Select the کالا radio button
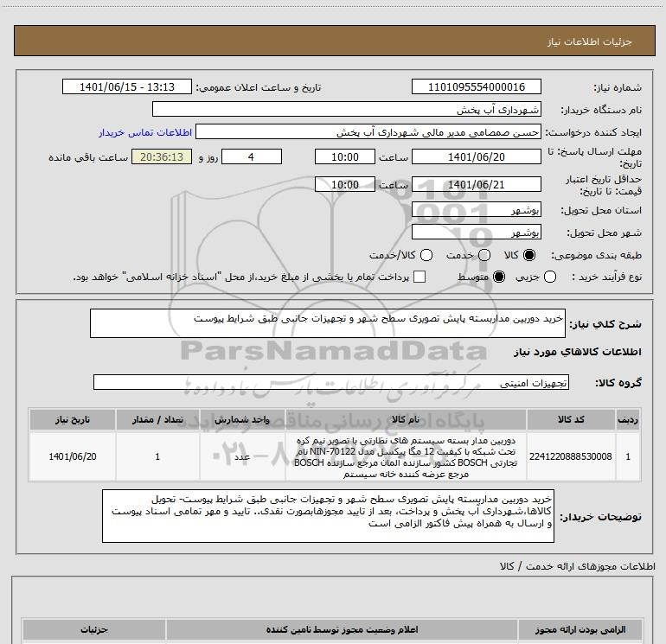Screen dimensions: 666x644 pos(529,255)
